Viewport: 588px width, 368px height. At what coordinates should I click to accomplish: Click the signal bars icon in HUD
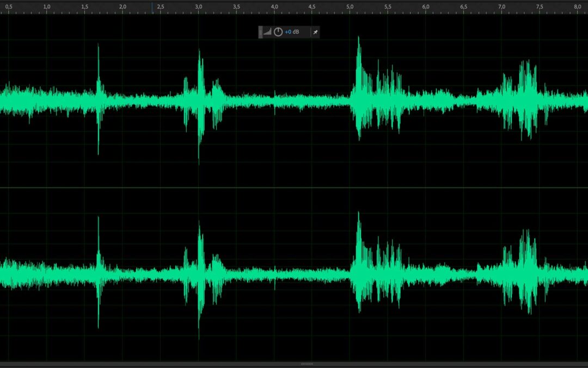point(267,32)
